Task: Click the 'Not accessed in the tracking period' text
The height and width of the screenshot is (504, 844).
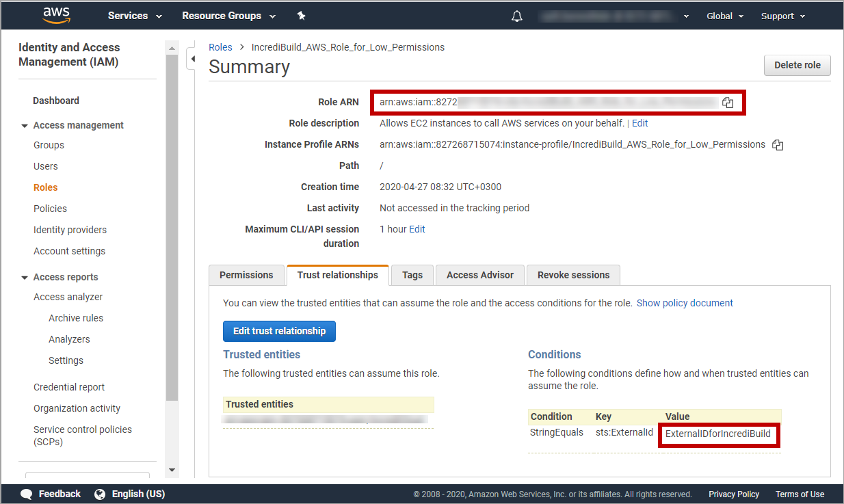Action: 454,208
